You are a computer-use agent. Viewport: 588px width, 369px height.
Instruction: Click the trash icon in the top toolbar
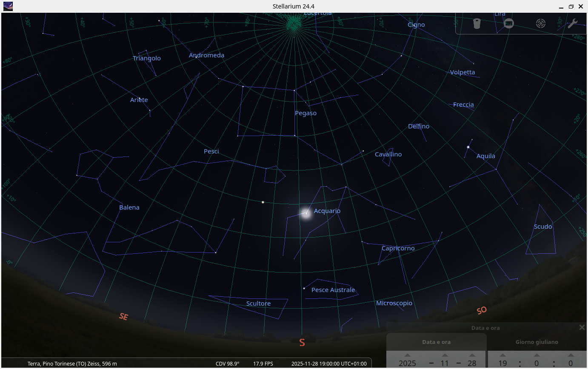[477, 23]
